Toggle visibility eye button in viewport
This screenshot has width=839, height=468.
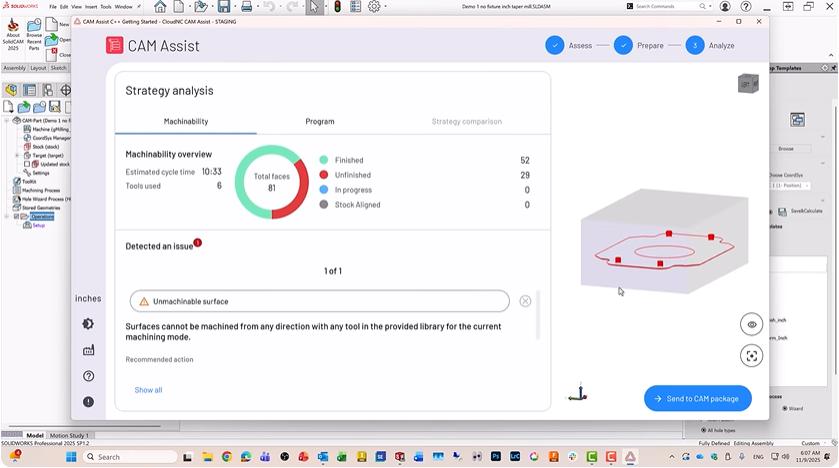751,325
